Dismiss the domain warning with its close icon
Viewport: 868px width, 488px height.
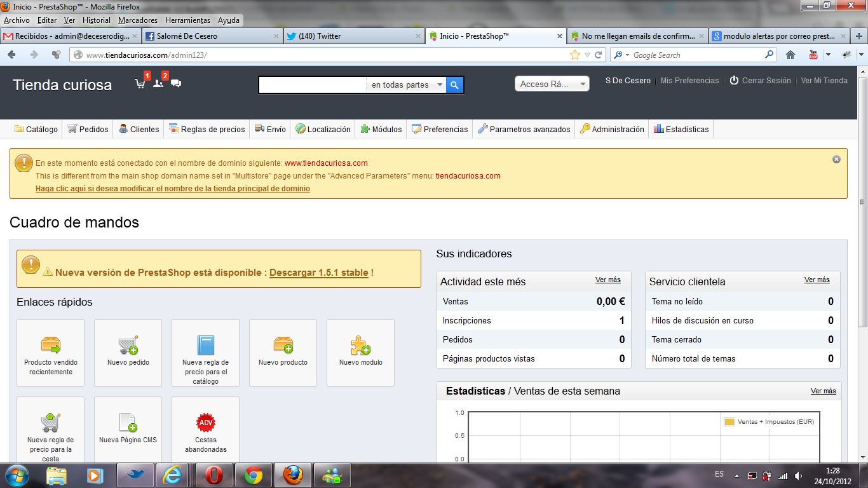pos(836,159)
